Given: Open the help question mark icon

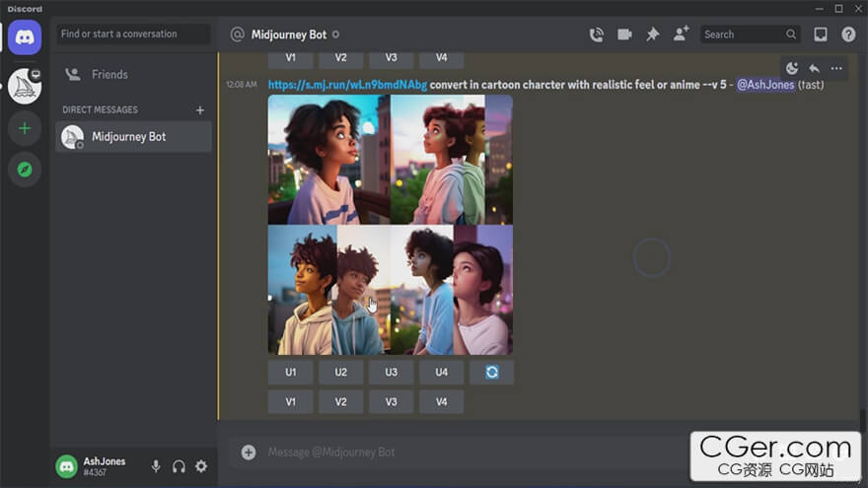Looking at the screenshot, I should [848, 35].
